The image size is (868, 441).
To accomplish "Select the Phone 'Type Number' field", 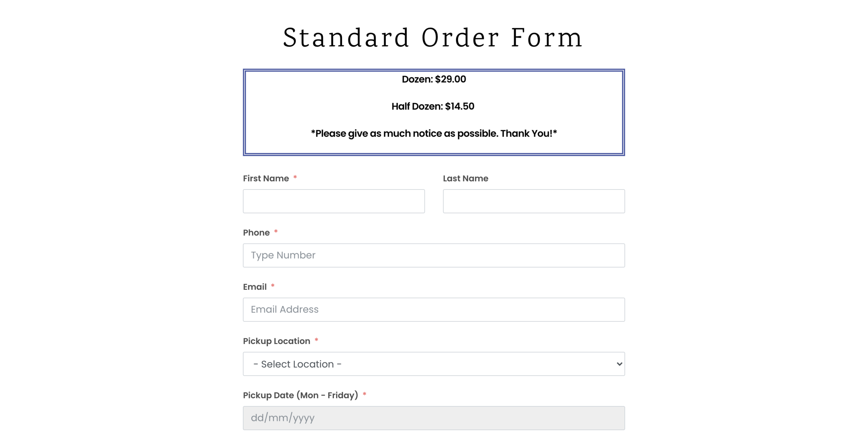I will coord(434,255).
